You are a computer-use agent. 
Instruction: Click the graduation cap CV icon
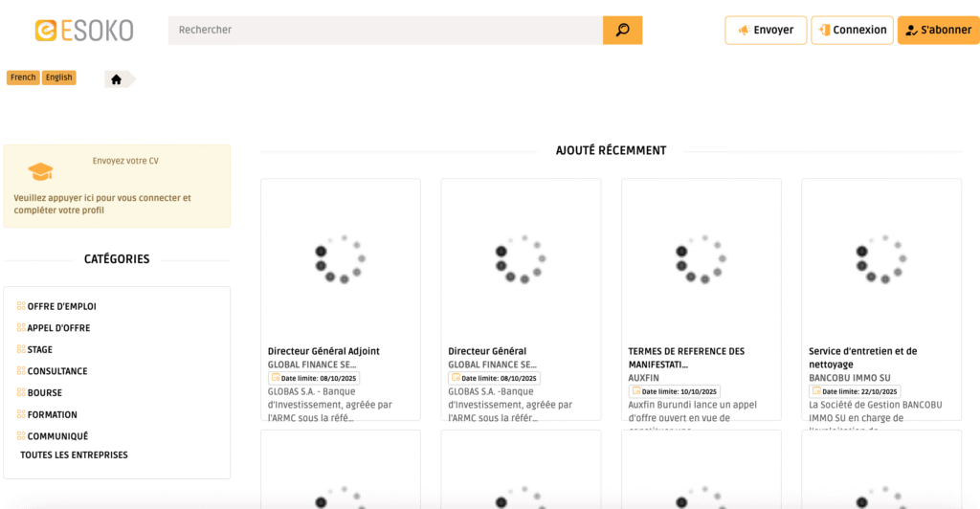click(x=40, y=172)
